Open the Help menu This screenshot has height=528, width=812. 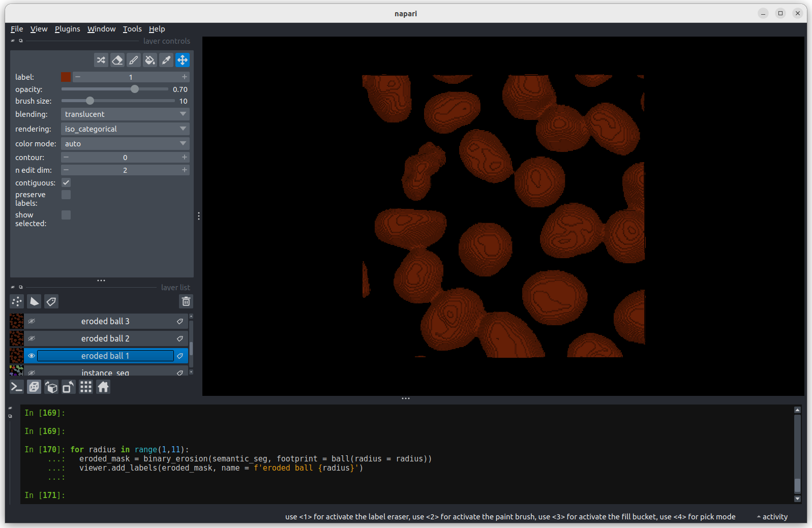(157, 29)
